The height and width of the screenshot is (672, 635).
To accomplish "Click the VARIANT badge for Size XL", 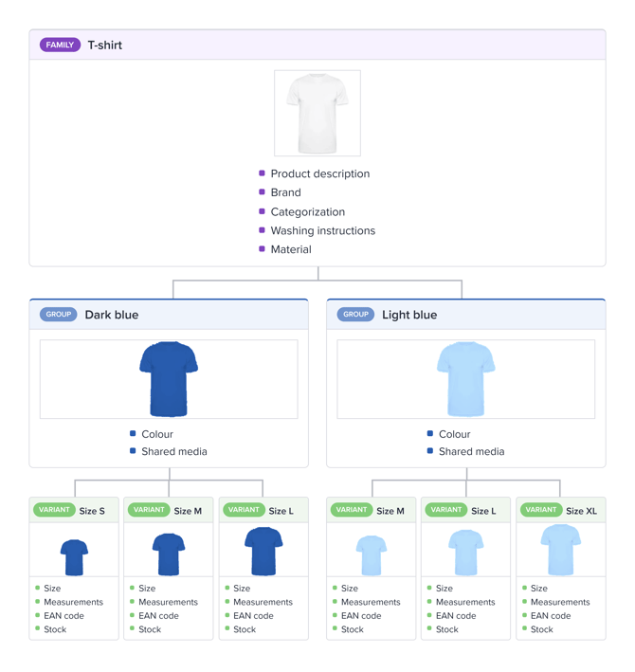I will pyautogui.click(x=541, y=510).
